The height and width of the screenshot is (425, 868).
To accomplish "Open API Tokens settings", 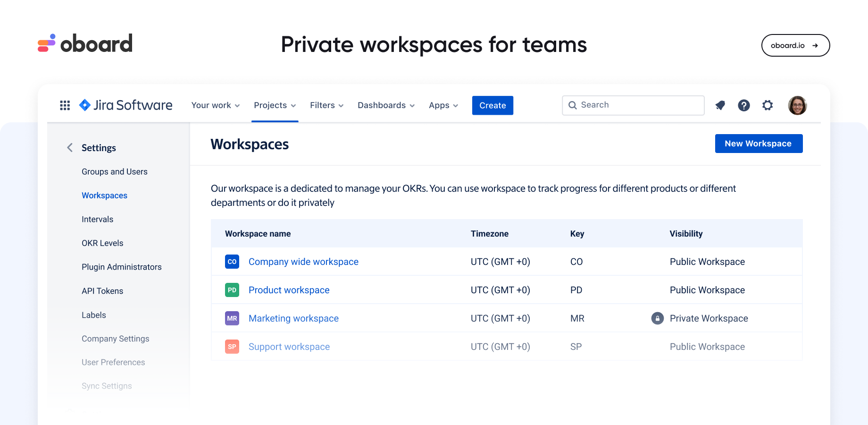I will tap(102, 291).
